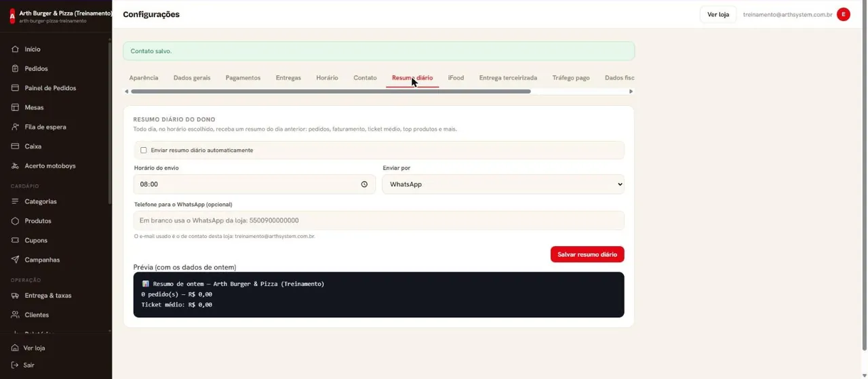868x379 pixels.
Task: Open Mesas via its table icon
Action: pos(15,107)
